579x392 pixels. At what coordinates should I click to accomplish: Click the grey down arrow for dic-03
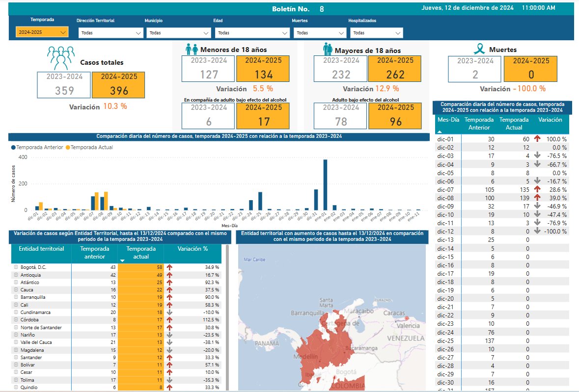point(537,156)
